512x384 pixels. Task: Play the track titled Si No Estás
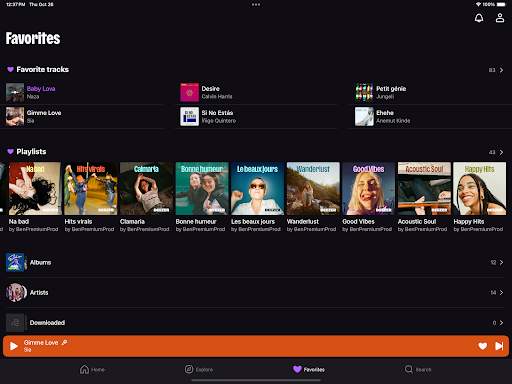217,113
